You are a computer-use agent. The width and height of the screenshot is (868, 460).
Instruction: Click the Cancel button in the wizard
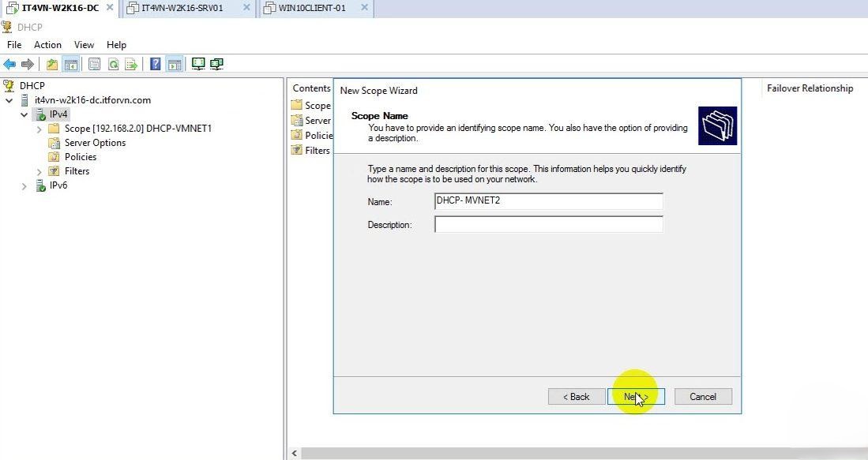702,397
